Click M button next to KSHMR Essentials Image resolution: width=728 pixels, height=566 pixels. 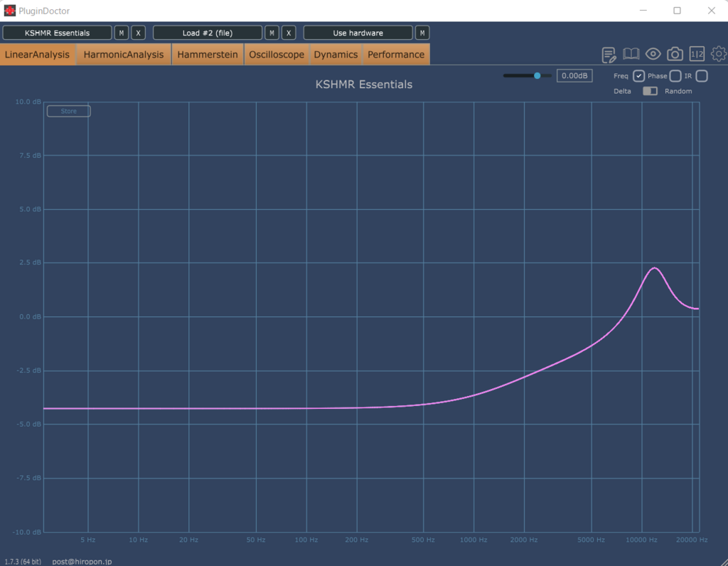point(121,33)
